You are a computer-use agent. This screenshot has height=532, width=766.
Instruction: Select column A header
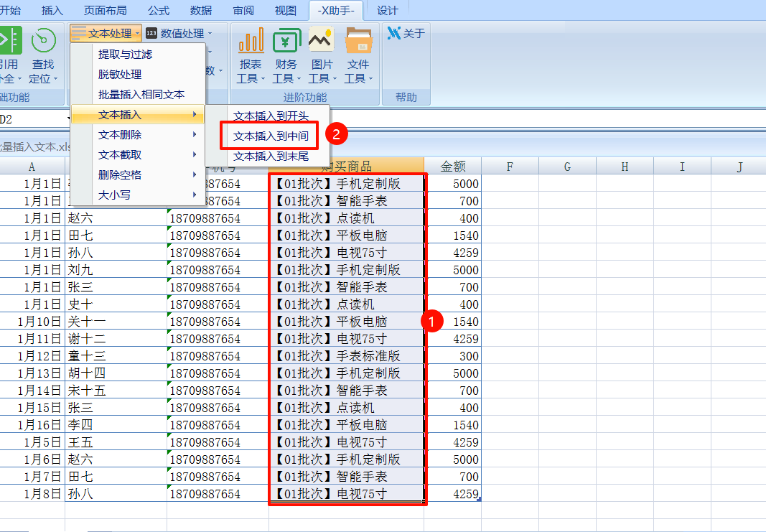(x=32, y=167)
